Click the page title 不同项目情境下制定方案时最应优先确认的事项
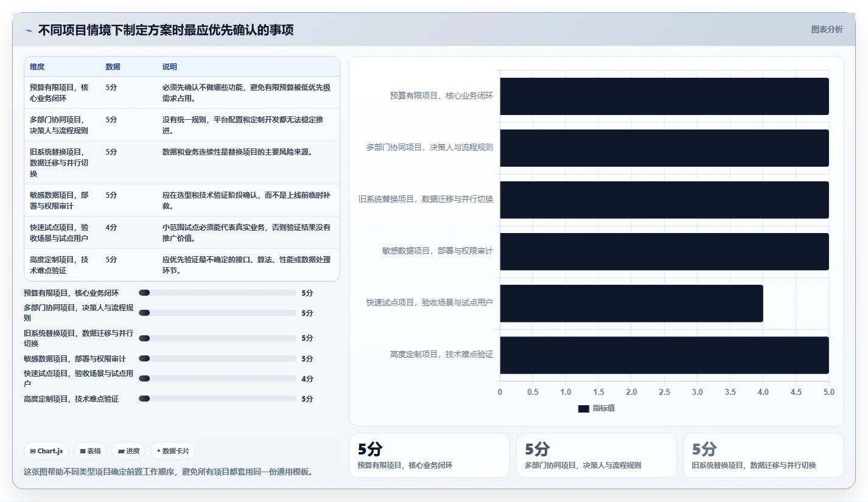The width and height of the screenshot is (868, 502). (x=166, y=30)
